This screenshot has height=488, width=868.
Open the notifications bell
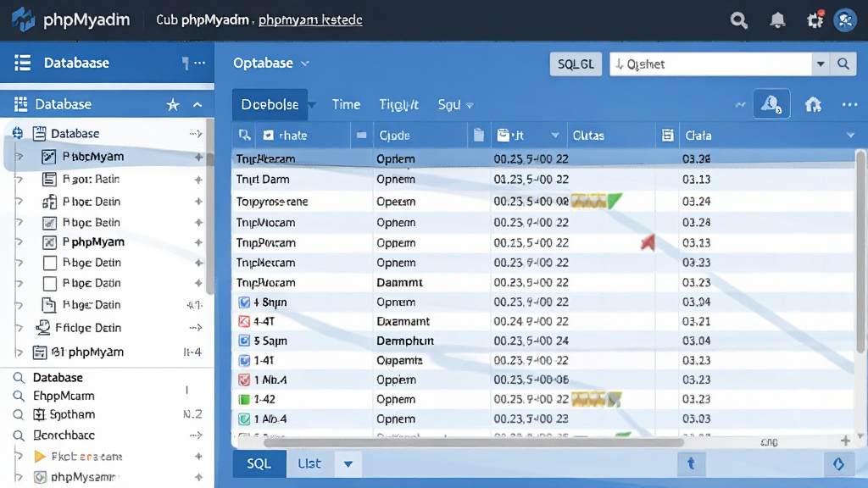777,20
